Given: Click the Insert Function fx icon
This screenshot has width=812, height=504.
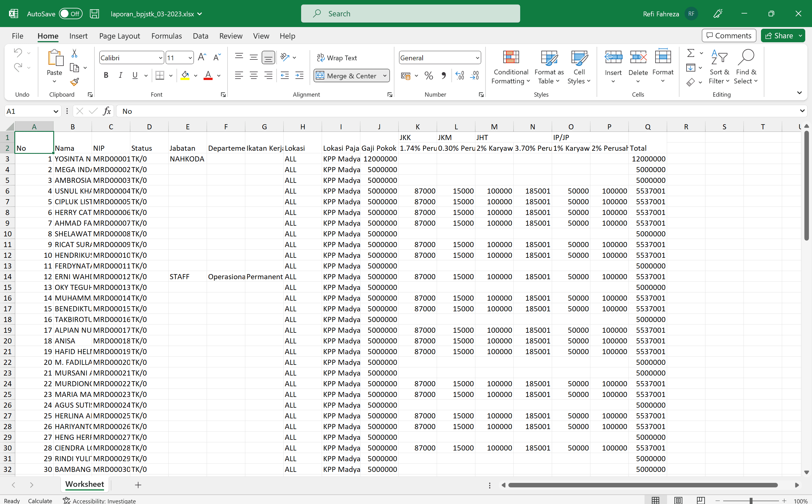Looking at the screenshot, I should point(107,111).
